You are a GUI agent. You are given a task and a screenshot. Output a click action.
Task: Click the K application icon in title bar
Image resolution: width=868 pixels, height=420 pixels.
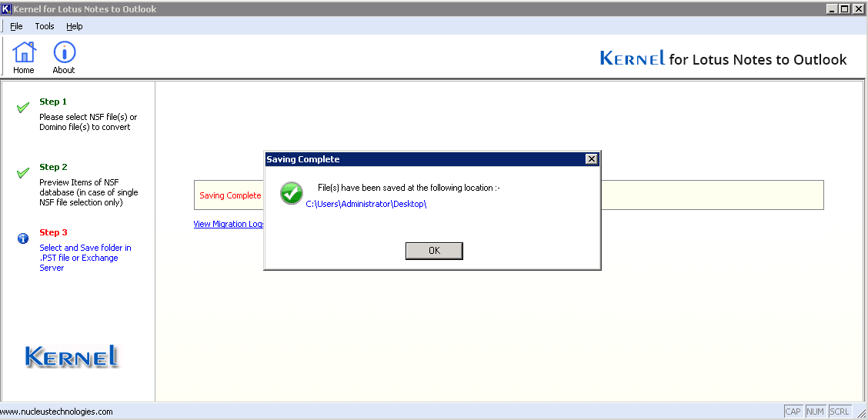coord(6,9)
